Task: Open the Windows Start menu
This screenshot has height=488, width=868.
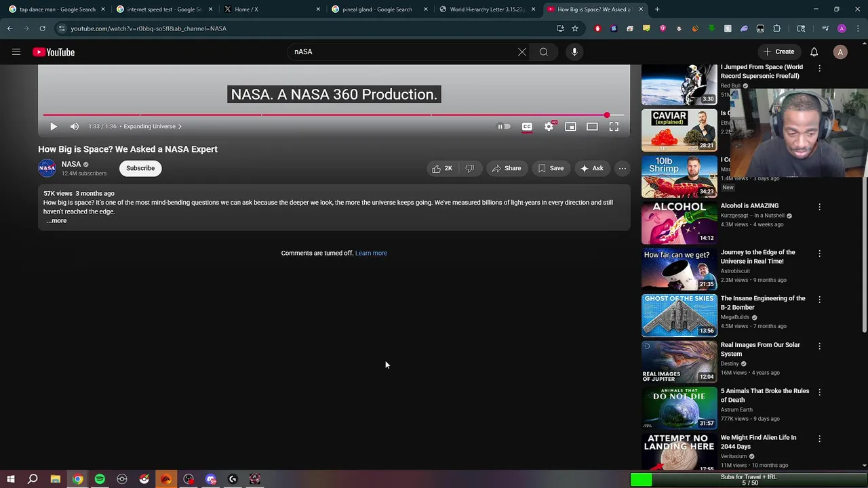Action: tap(11, 479)
